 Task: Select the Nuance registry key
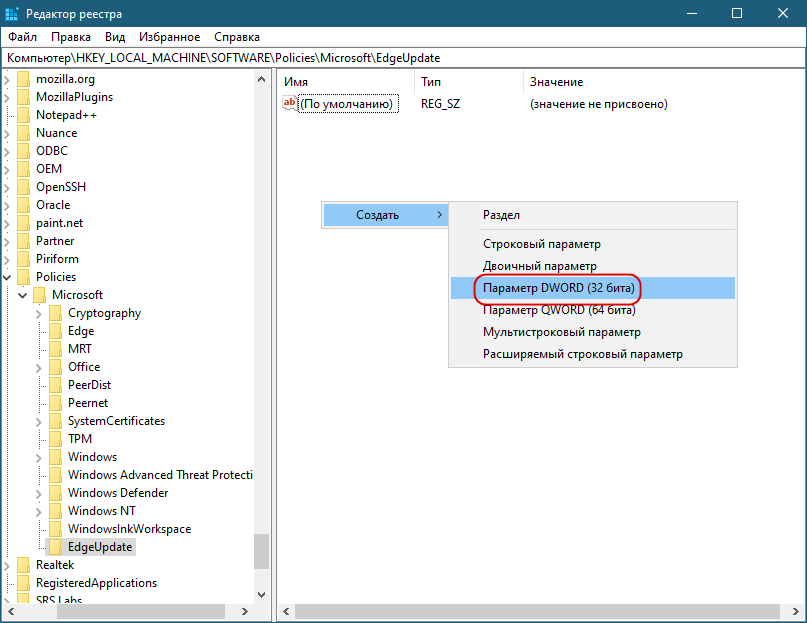(57, 133)
